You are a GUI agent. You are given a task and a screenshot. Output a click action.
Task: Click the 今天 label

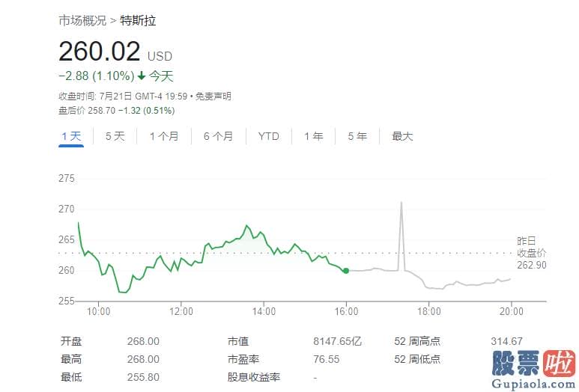[x=161, y=76]
